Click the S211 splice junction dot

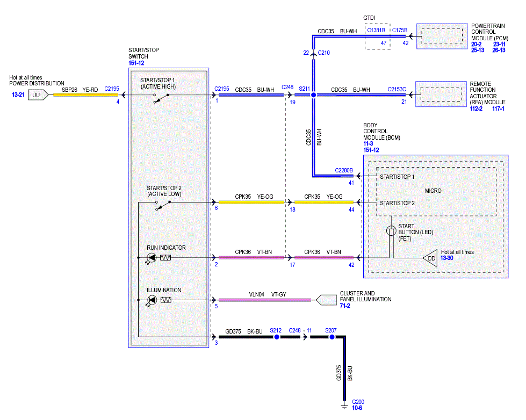coord(314,95)
